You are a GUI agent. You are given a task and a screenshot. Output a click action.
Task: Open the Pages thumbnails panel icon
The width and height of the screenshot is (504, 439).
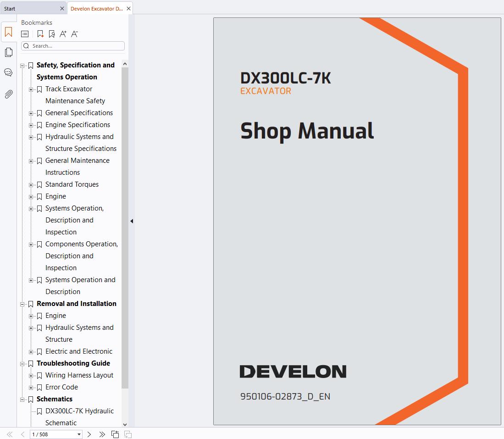pos(9,52)
